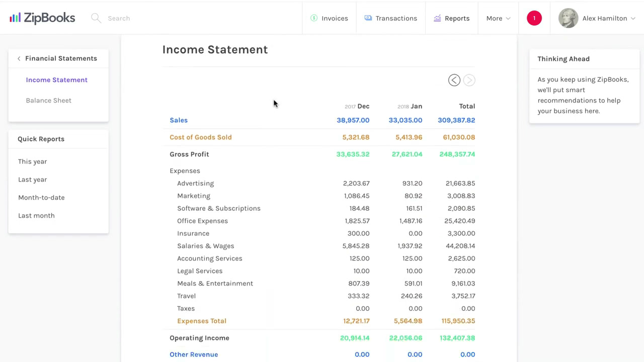Viewport: 644px width, 362px height.
Task: Click the Software & Subscriptions row label
Action: pyautogui.click(x=218, y=208)
